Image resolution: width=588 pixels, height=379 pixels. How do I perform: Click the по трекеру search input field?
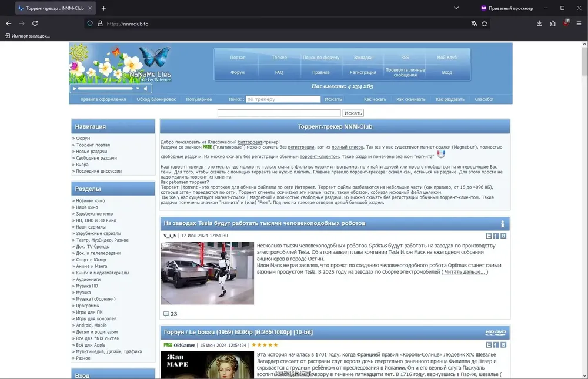point(283,99)
